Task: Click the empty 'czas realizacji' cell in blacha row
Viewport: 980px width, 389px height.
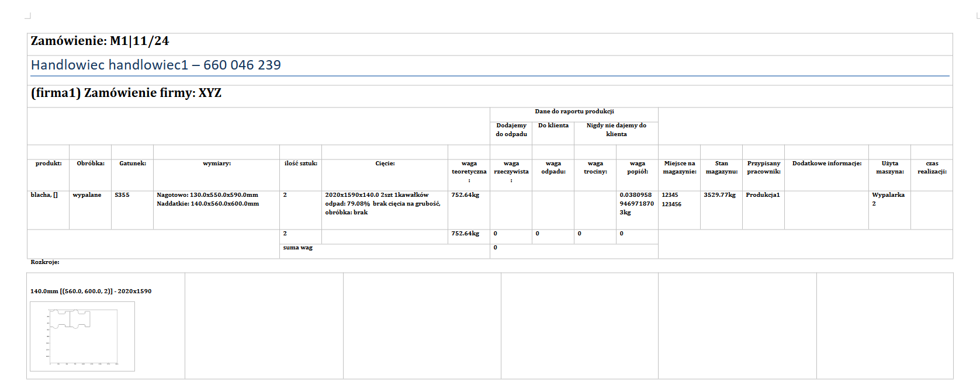Action: tap(931, 210)
